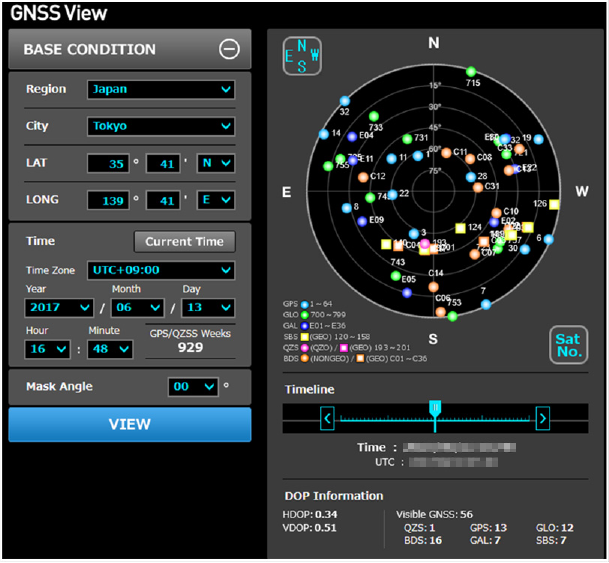Select QZSS magenta satellite 193 marker

click(x=425, y=244)
